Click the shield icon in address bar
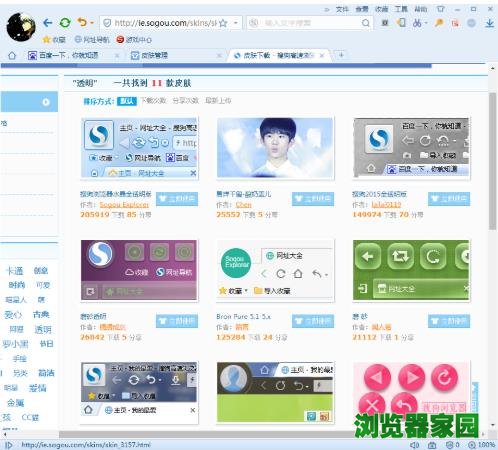This screenshot has width=498, height=450. coord(107,23)
